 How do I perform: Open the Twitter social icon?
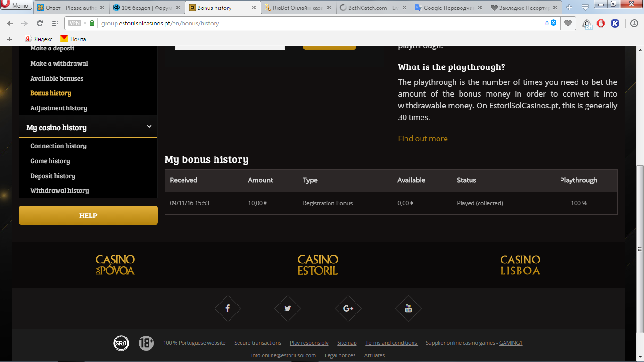click(288, 308)
